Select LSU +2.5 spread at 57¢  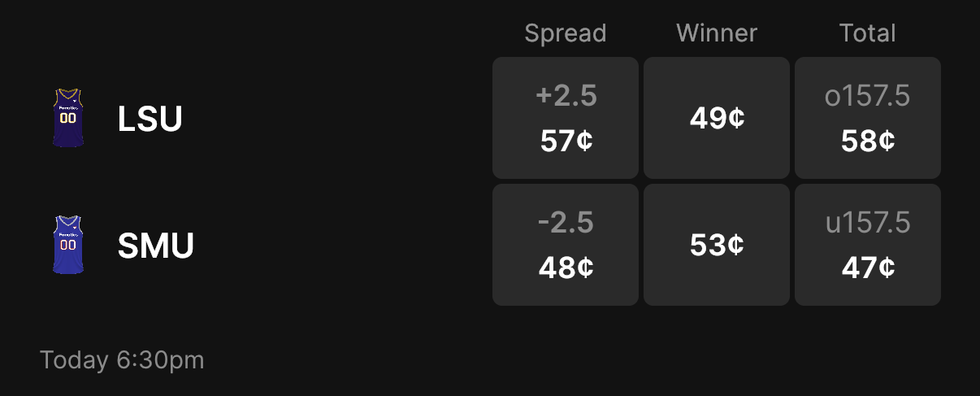[566, 118]
